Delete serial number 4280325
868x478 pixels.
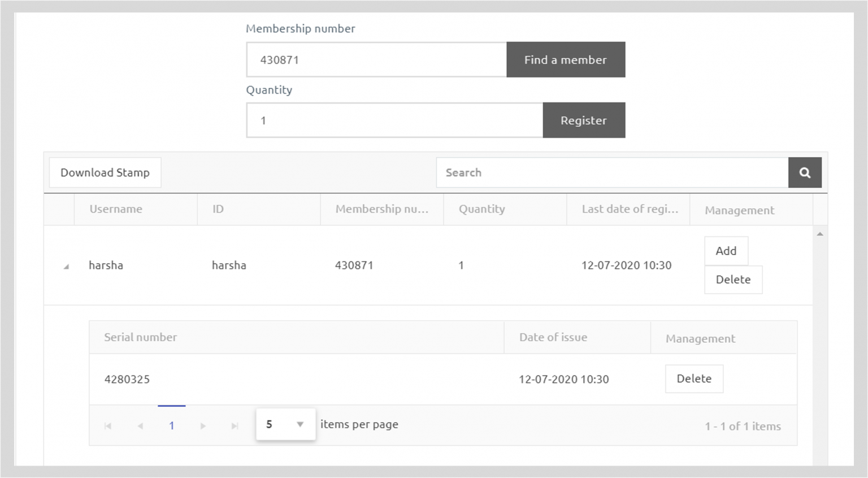pos(694,378)
